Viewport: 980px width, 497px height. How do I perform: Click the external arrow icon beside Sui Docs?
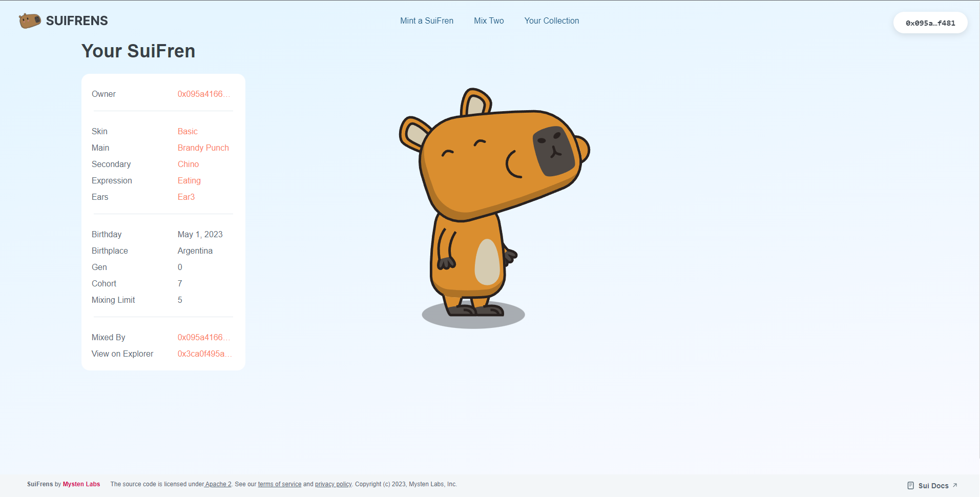(x=955, y=485)
